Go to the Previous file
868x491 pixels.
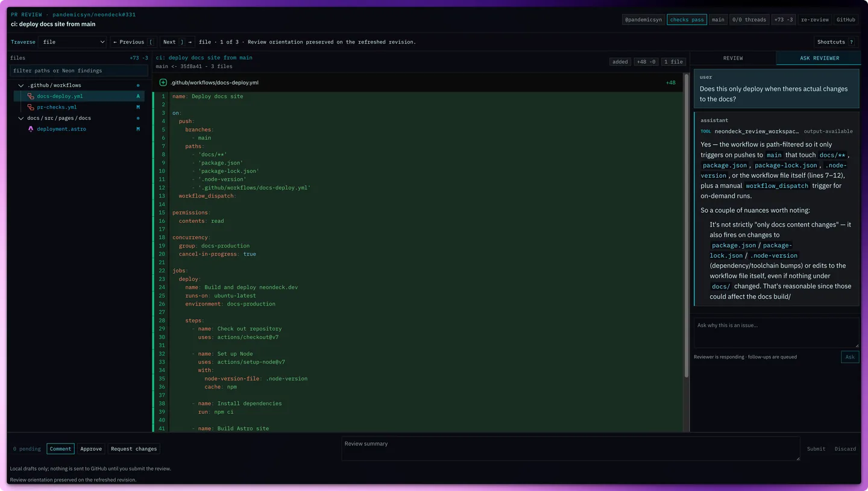133,42
